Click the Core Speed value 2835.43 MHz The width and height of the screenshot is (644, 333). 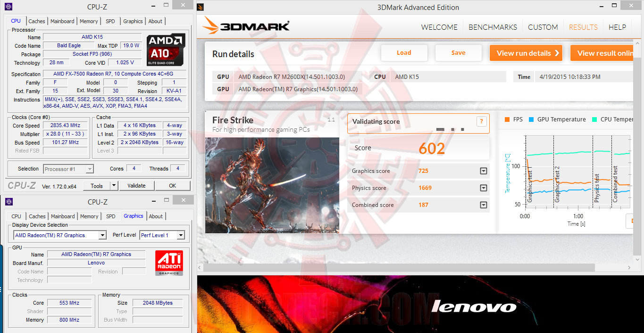[65, 126]
